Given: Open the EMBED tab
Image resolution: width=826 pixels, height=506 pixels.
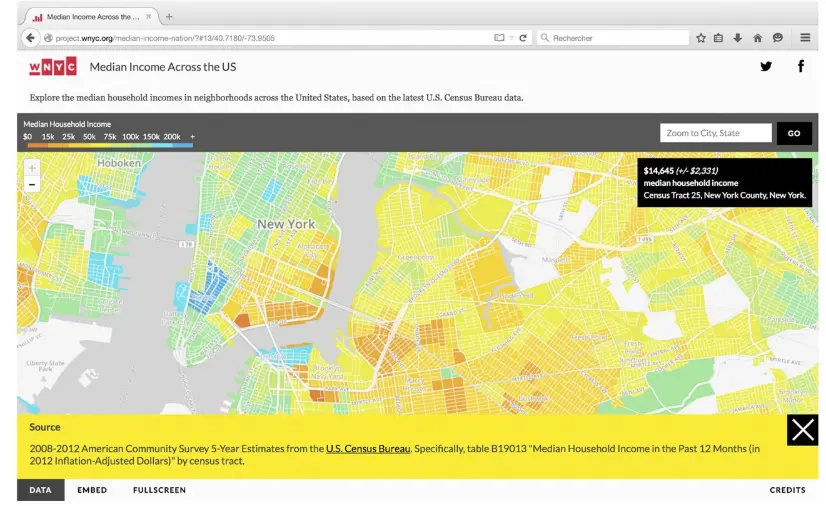Looking at the screenshot, I should point(92,490).
